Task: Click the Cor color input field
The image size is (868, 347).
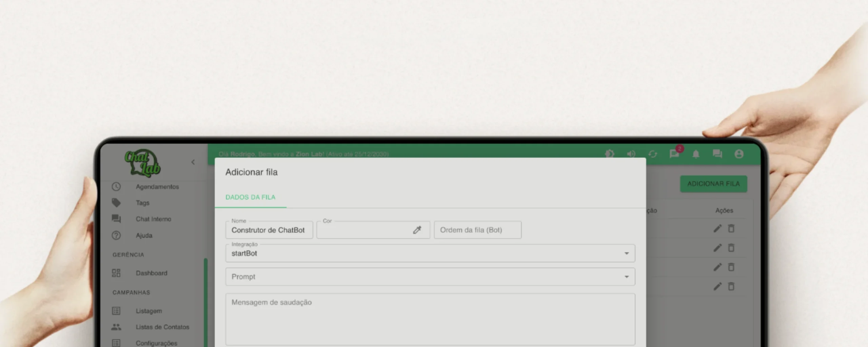Action: tap(373, 230)
